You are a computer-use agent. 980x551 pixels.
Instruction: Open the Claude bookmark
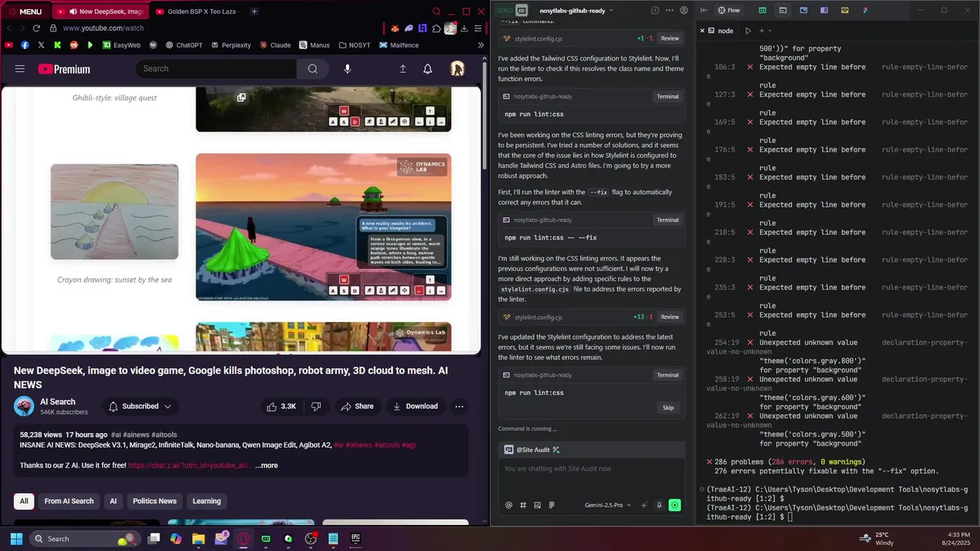[x=275, y=45]
